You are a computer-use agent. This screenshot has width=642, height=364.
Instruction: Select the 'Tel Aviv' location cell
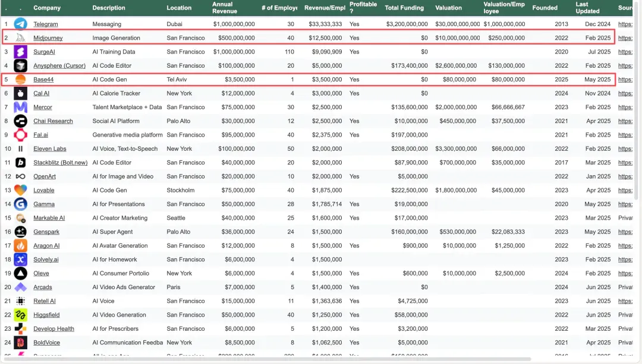pyautogui.click(x=177, y=80)
